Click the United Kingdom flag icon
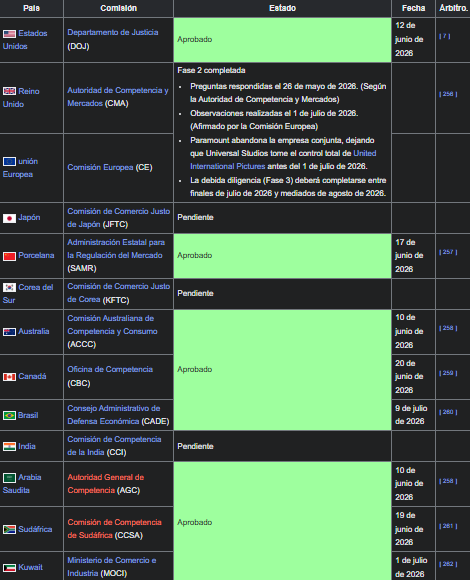The width and height of the screenshot is (470, 580). tap(9, 91)
